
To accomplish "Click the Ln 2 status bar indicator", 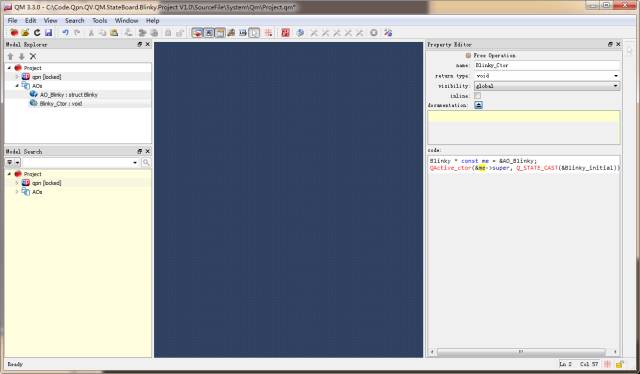I will pos(565,364).
